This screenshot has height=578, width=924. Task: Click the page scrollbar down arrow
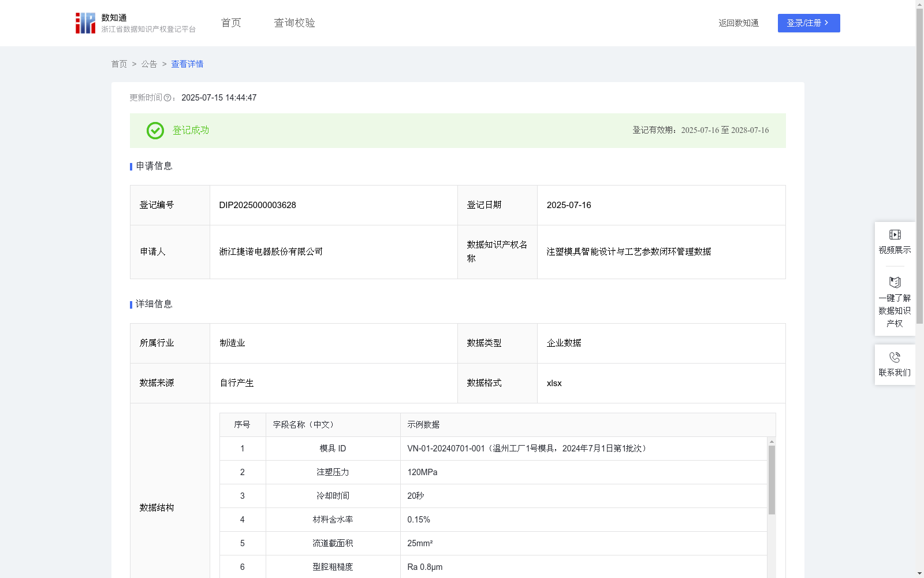[919, 573]
